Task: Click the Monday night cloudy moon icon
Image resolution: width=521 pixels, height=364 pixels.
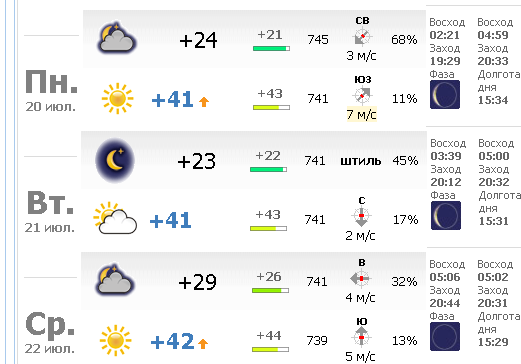Action: pyautogui.click(x=117, y=38)
